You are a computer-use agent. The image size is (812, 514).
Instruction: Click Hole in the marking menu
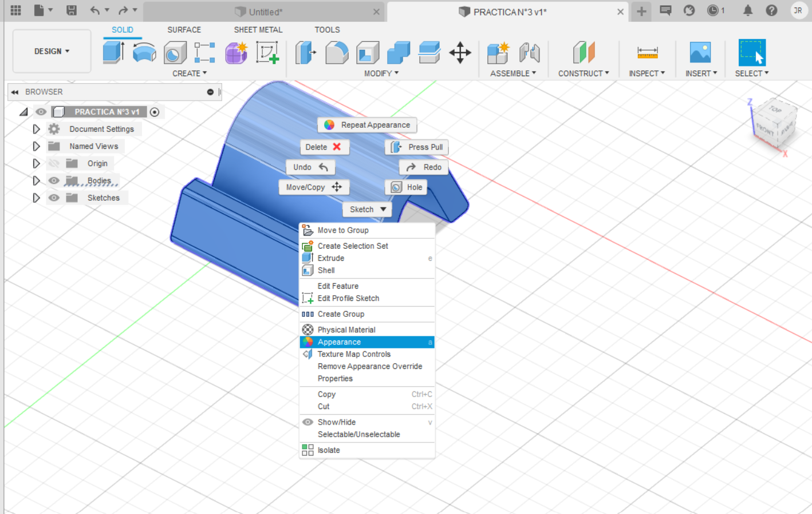pyautogui.click(x=406, y=187)
